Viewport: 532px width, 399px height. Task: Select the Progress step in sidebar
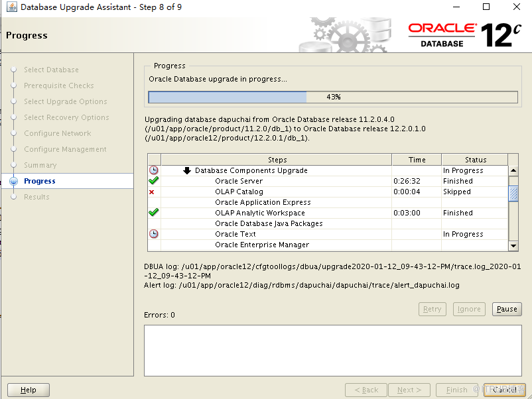(x=40, y=181)
